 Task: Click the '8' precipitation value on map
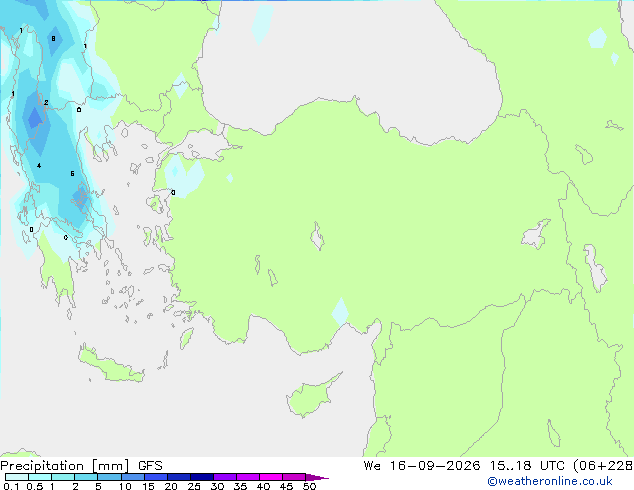(x=53, y=39)
